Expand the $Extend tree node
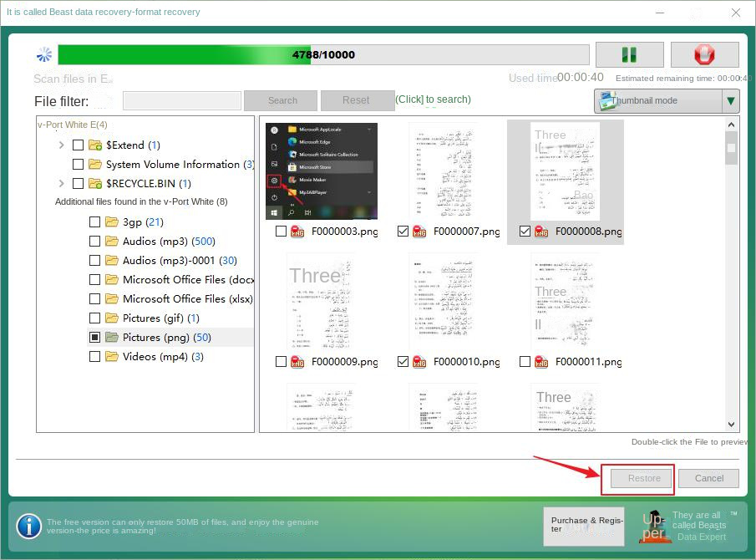 (x=59, y=144)
